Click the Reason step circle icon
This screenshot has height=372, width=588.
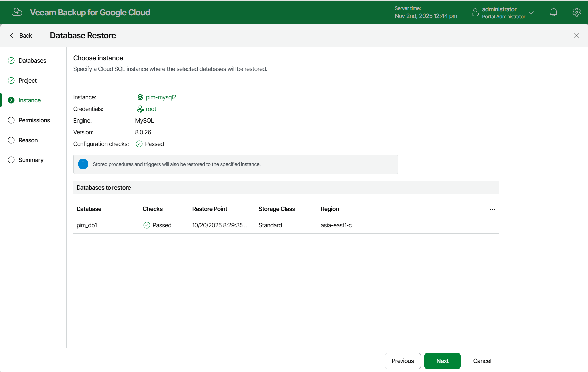11,140
